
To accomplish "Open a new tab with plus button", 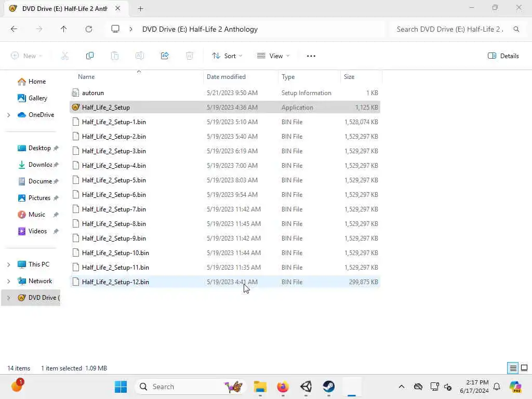I will pyautogui.click(x=140, y=9).
